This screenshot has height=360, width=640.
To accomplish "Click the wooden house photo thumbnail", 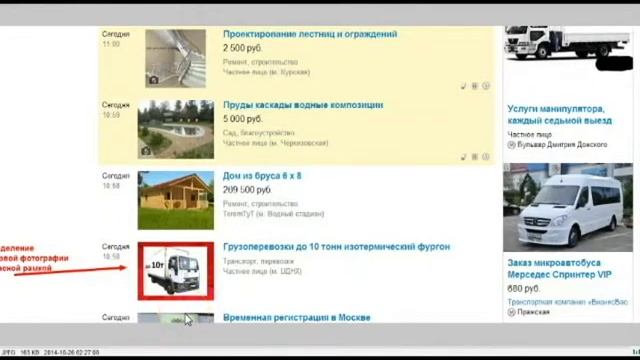I will click(176, 200).
